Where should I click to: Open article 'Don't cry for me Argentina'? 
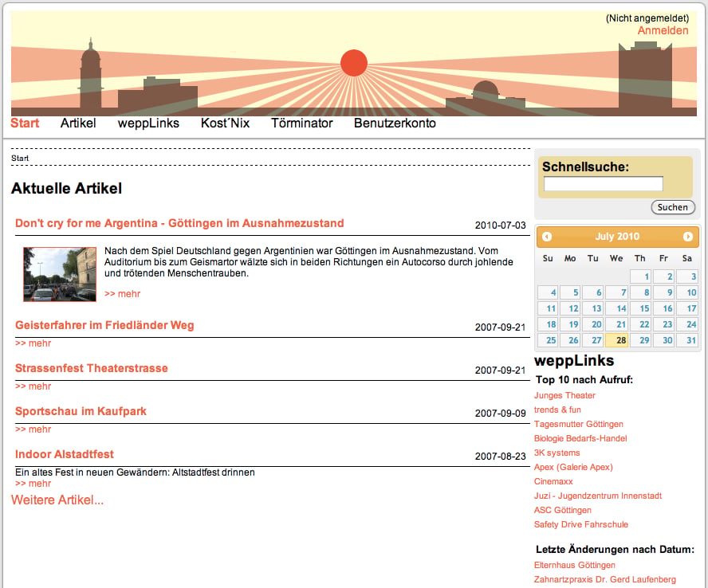[x=179, y=223]
